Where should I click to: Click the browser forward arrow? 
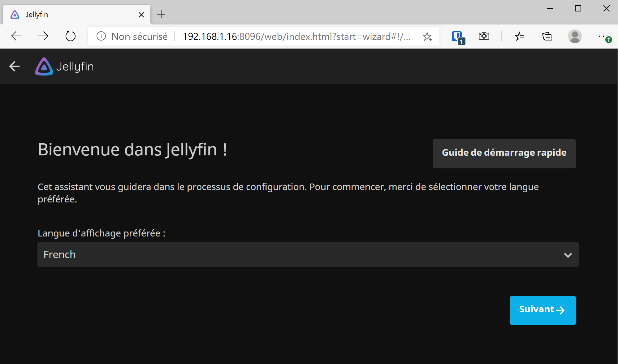click(x=43, y=37)
